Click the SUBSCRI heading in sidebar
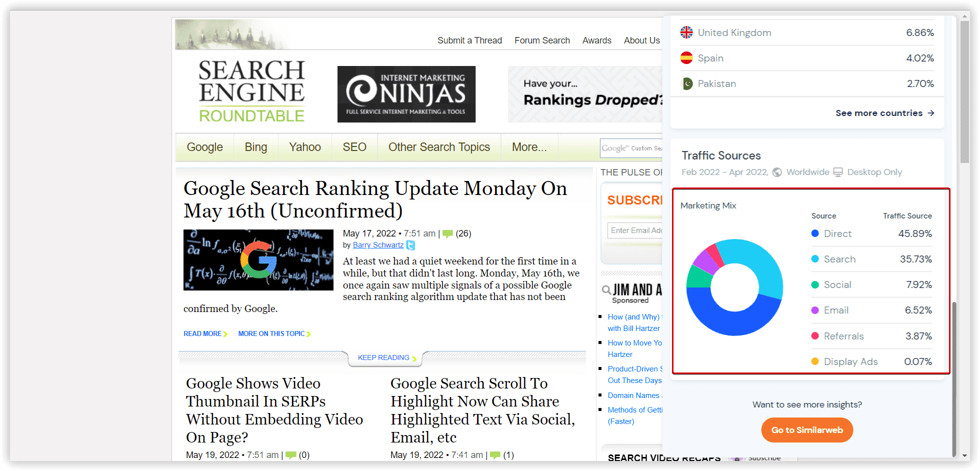The height and width of the screenshot is (471, 980). pyautogui.click(x=634, y=200)
